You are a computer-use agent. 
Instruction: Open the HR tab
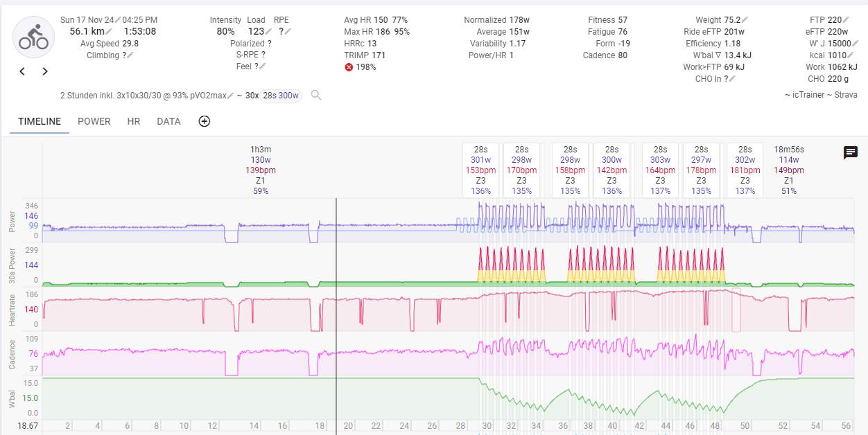pyautogui.click(x=133, y=121)
